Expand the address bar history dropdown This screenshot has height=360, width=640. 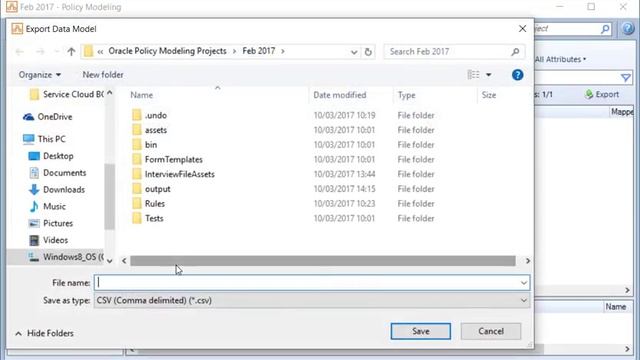[354, 52]
